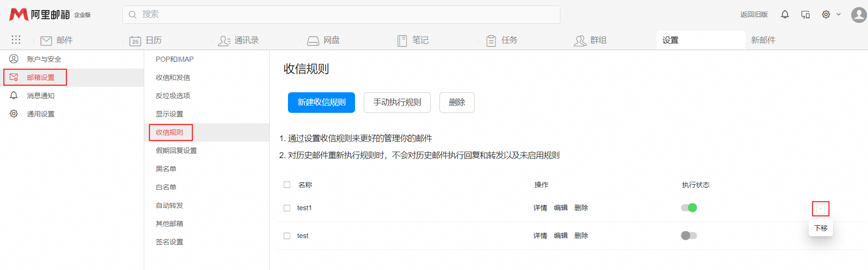Check the test1 rule checkbox
This screenshot has width=868, height=270.
287,208
